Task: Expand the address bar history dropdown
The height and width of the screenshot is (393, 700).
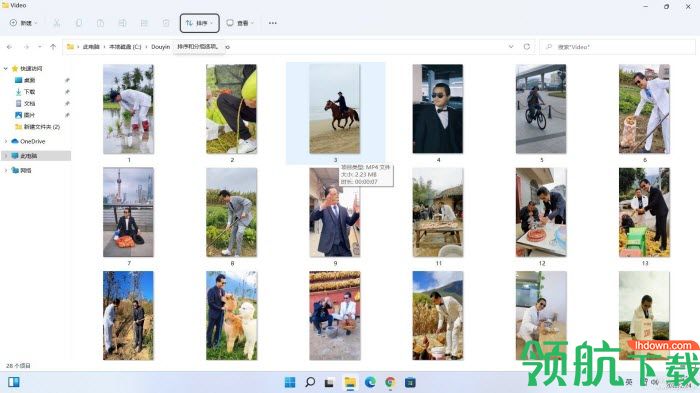Action: click(x=511, y=46)
